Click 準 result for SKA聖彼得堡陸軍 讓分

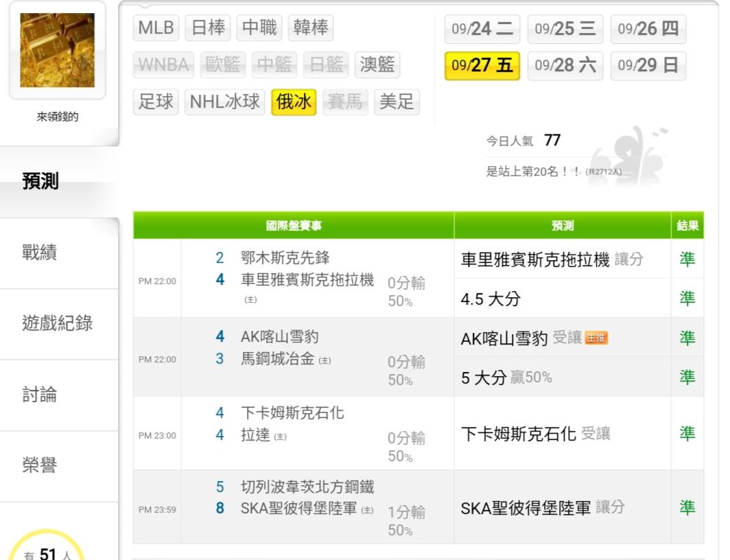(687, 507)
